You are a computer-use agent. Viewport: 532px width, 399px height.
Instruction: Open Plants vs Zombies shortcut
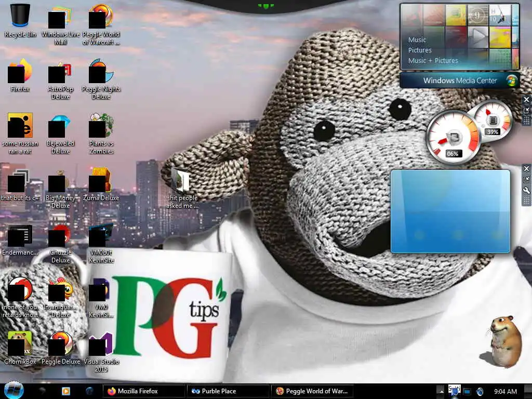click(101, 134)
